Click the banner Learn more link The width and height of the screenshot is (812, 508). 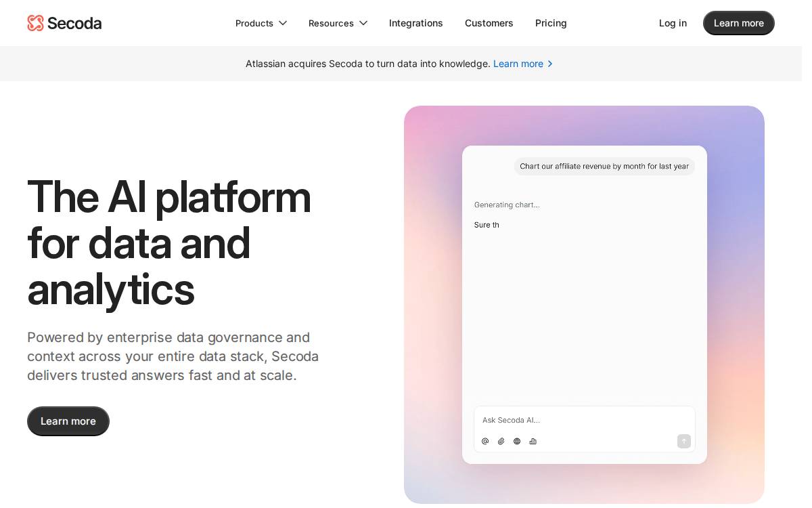pos(523,64)
